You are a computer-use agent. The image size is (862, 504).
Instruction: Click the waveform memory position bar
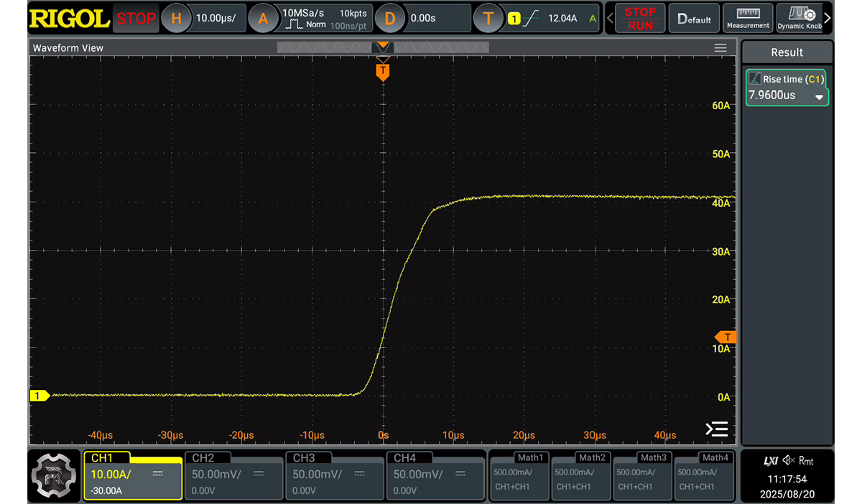pyautogui.click(x=383, y=47)
